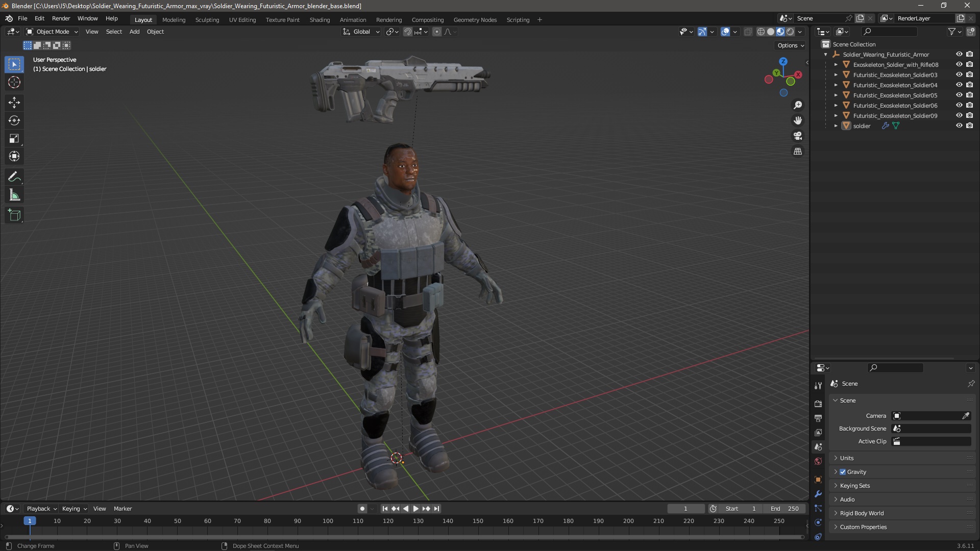This screenshot has width=980, height=551.
Task: Expand the Rigid Body World panel
Action: [x=862, y=513]
